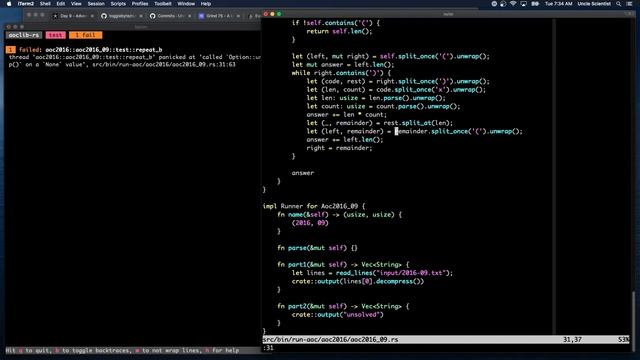Click the :31 vim command line

269,348
